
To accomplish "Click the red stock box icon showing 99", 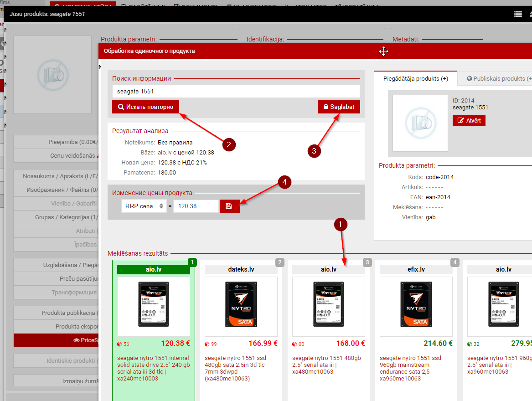I will coord(207,344).
